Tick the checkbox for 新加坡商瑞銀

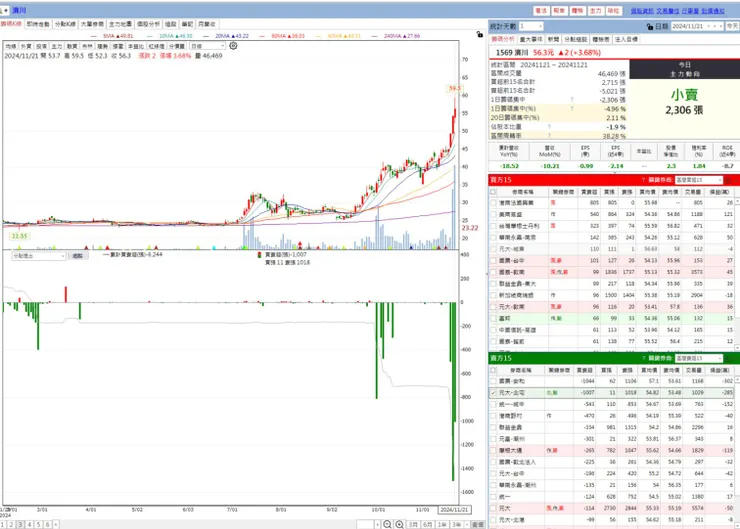point(493,295)
